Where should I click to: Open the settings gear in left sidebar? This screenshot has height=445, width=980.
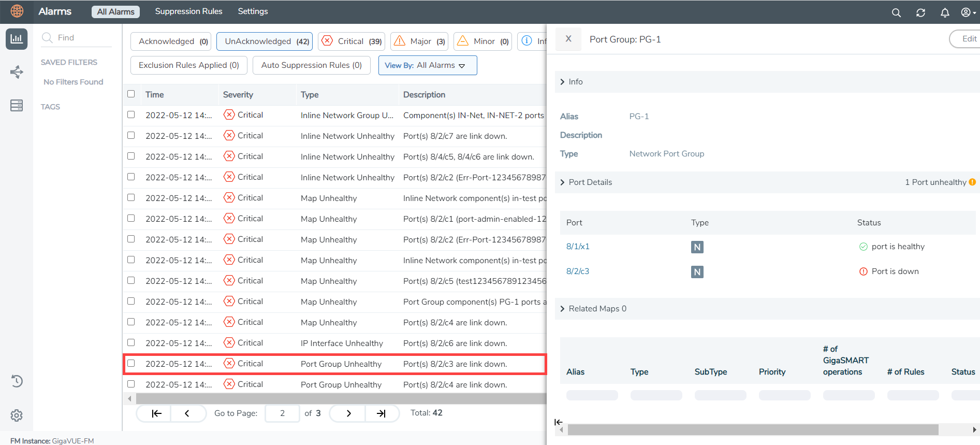pos(17,415)
